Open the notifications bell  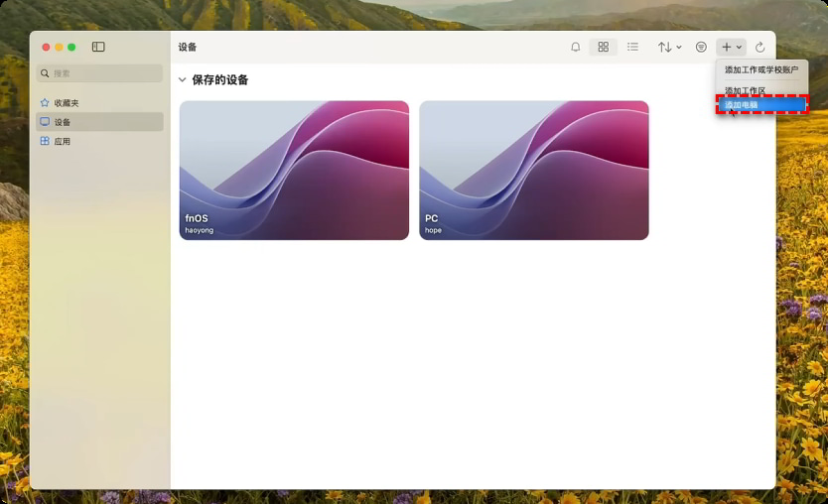[575, 47]
